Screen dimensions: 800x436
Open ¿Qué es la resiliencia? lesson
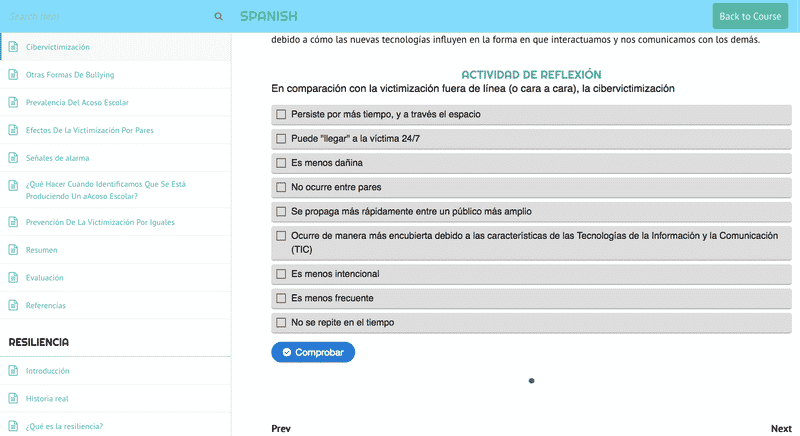(x=64, y=426)
